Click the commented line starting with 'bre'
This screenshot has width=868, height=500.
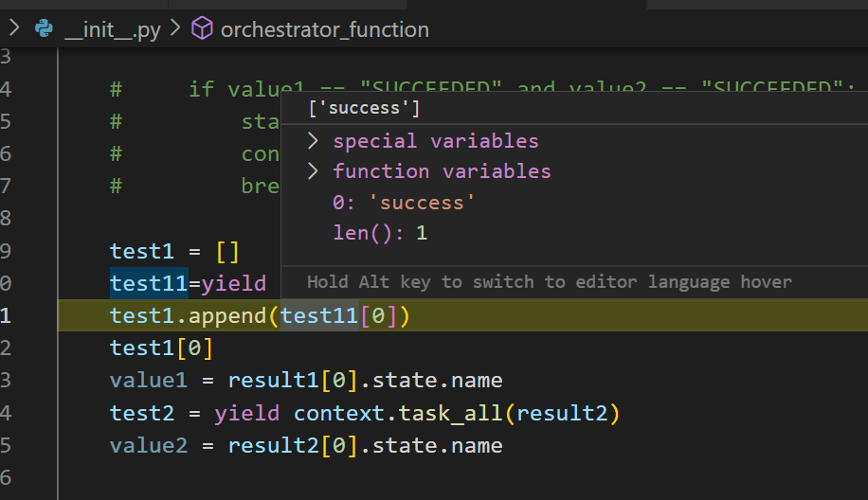pos(195,187)
